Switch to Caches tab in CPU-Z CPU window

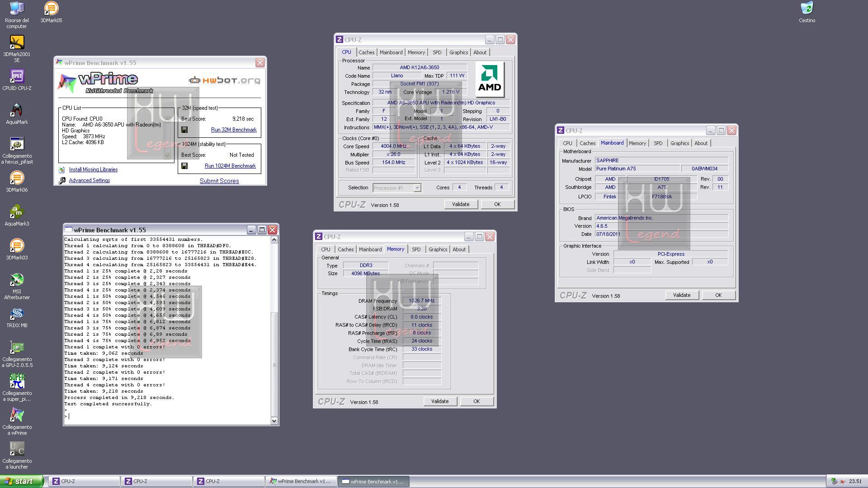[x=366, y=52]
